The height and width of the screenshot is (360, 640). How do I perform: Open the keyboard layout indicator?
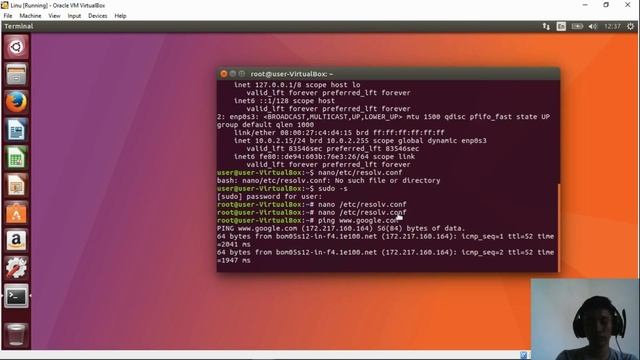point(561,27)
